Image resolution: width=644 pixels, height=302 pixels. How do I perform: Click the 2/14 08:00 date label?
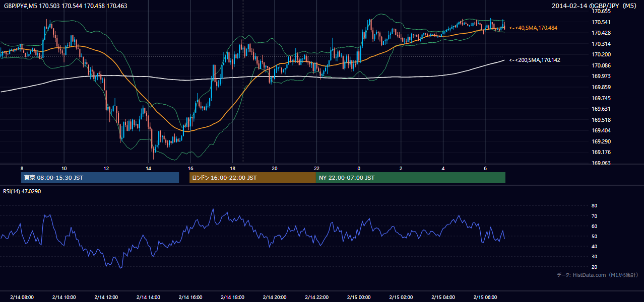(22, 297)
